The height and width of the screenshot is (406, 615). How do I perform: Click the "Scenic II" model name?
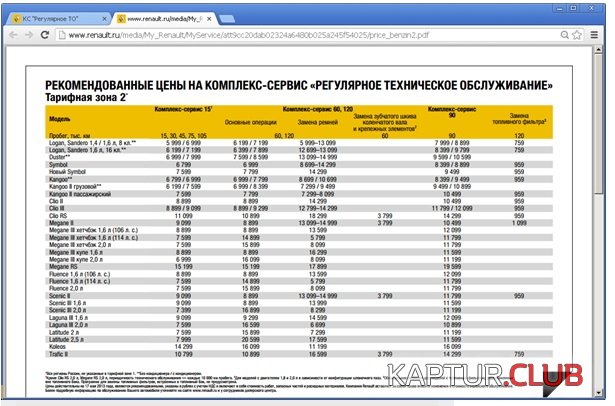click(x=59, y=296)
